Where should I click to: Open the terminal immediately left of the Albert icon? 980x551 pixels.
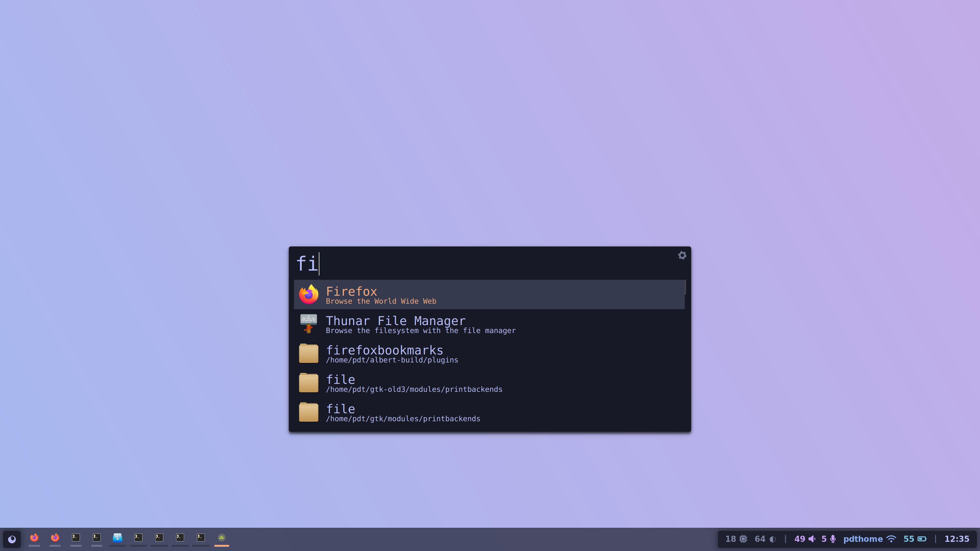pyautogui.click(x=201, y=538)
